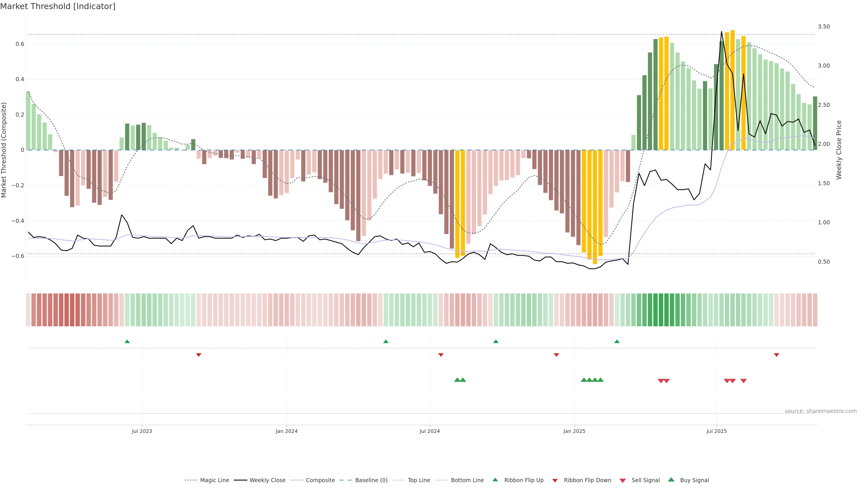
Task: Click the Market Threshold [Indicator] chart title
Action: tap(58, 6)
